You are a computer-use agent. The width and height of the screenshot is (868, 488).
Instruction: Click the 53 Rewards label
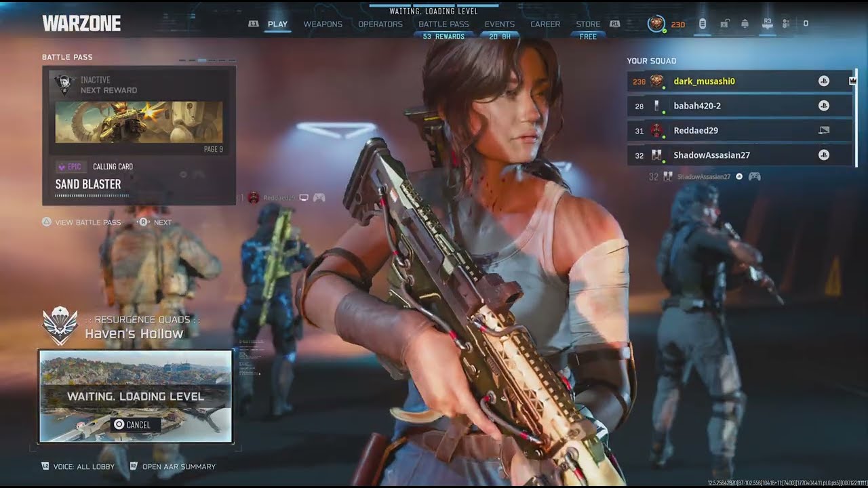pyautogui.click(x=443, y=37)
